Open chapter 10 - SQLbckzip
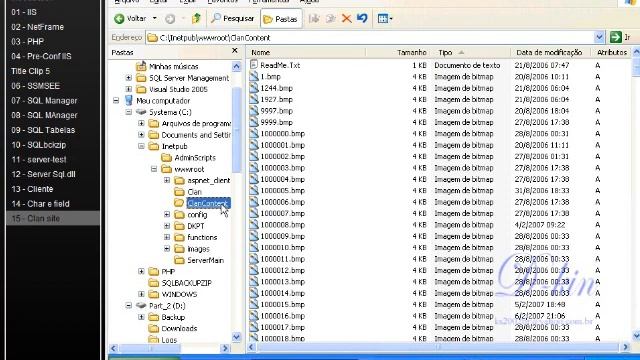 (x=39, y=144)
